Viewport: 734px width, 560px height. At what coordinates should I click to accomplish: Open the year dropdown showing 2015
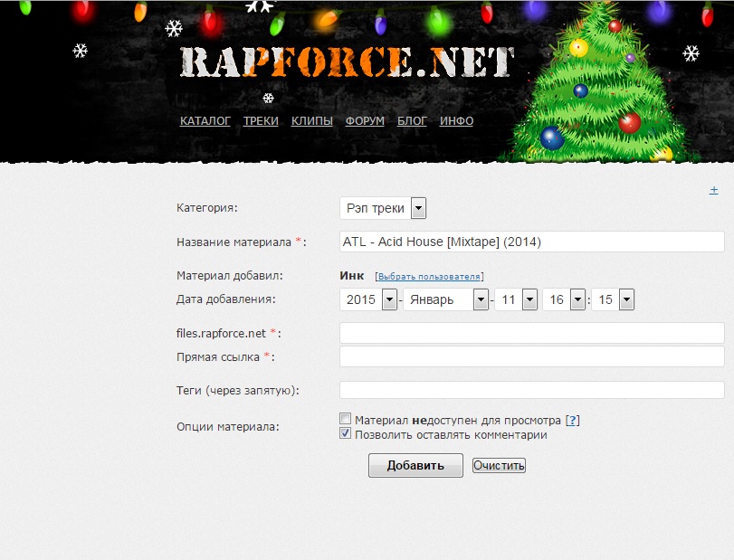(368, 299)
